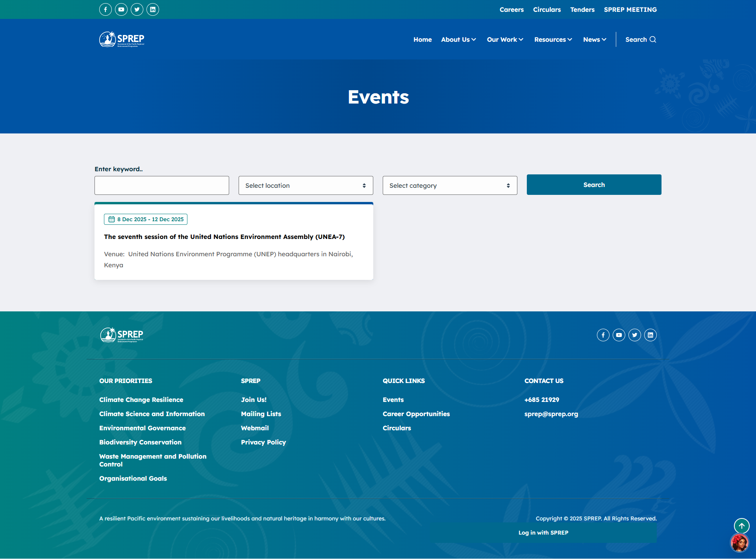Open the SPREP MEETING top link

tap(630, 9)
